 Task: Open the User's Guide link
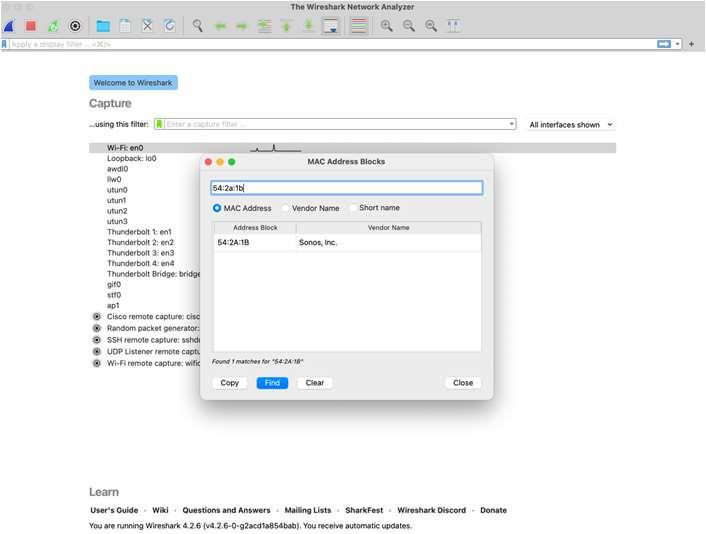(x=114, y=510)
